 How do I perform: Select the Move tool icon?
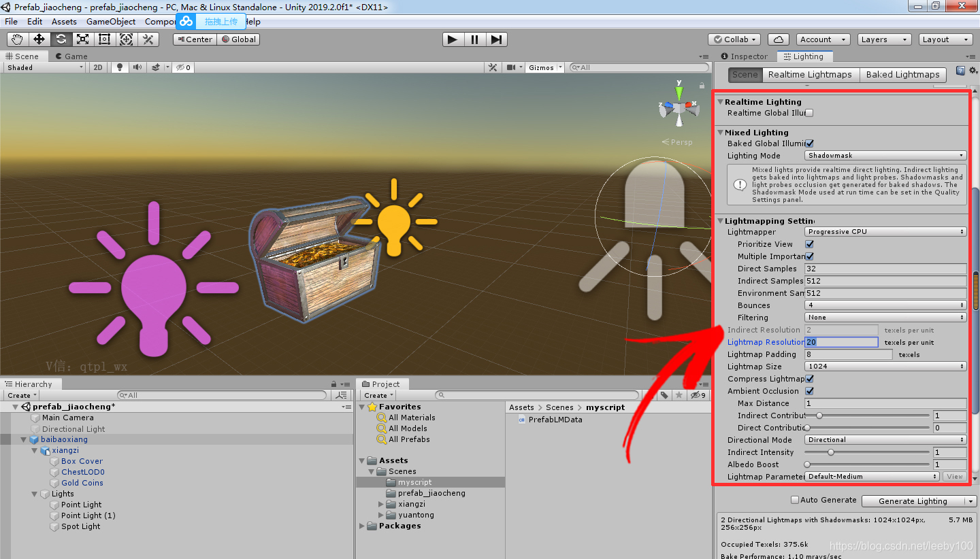(x=39, y=39)
